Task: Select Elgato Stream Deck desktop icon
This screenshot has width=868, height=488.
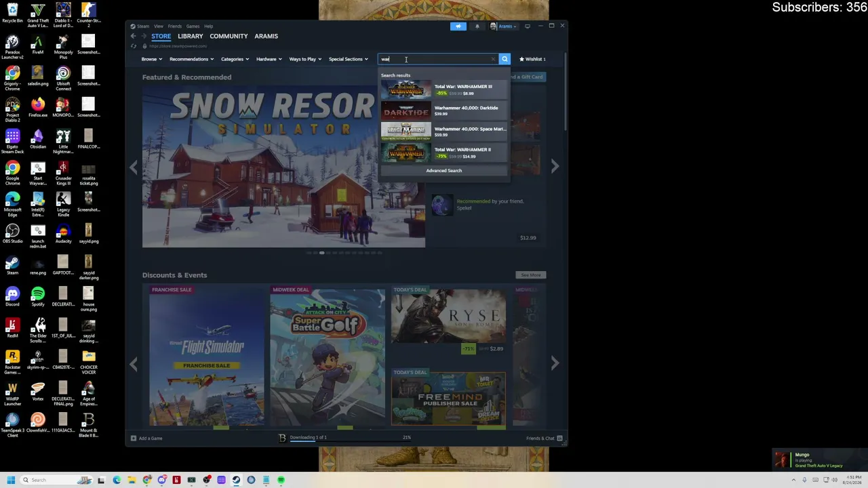Action: pyautogui.click(x=12, y=142)
